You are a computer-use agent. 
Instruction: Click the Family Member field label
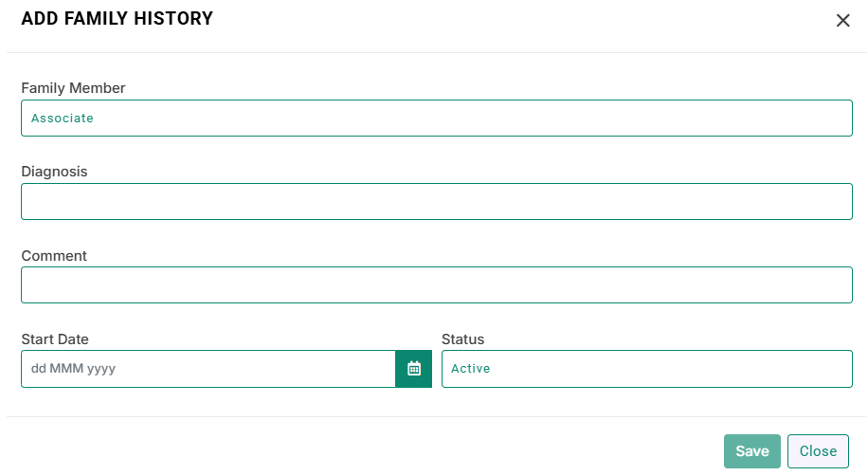pyautogui.click(x=73, y=88)
